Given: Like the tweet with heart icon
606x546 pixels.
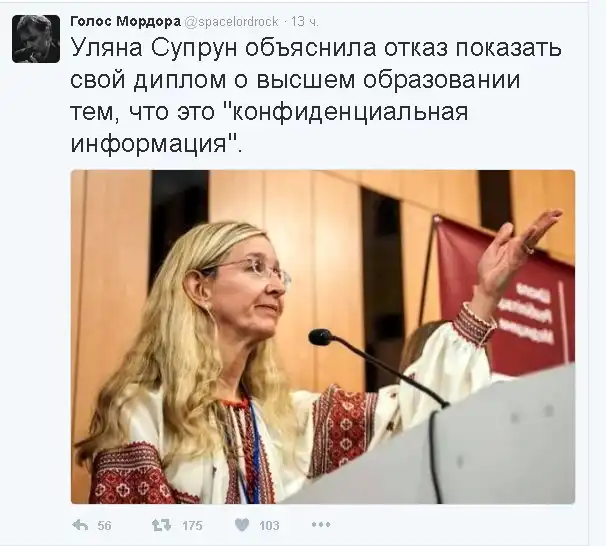Looking at the screenshot, I should pyautogui.click(x=242, y=525).
